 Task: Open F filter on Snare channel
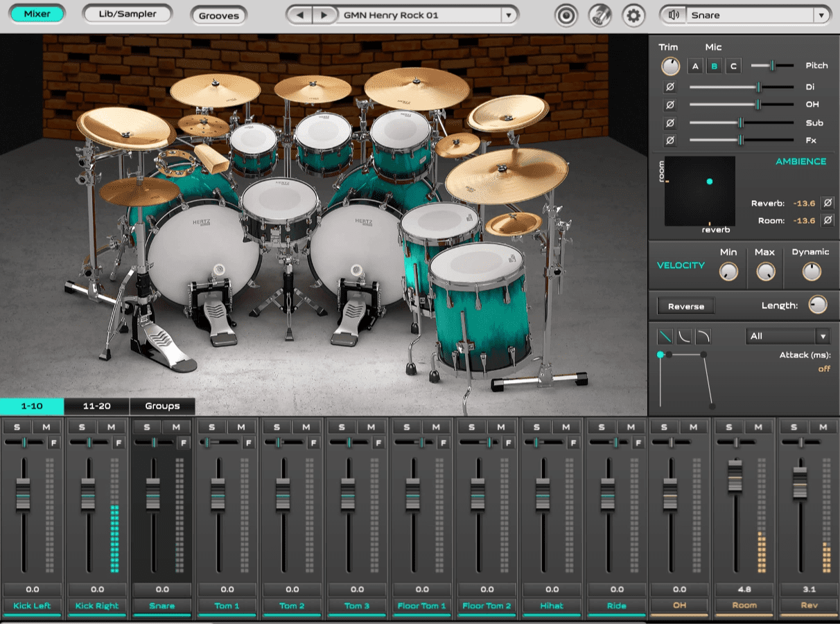tap(184, 443)
